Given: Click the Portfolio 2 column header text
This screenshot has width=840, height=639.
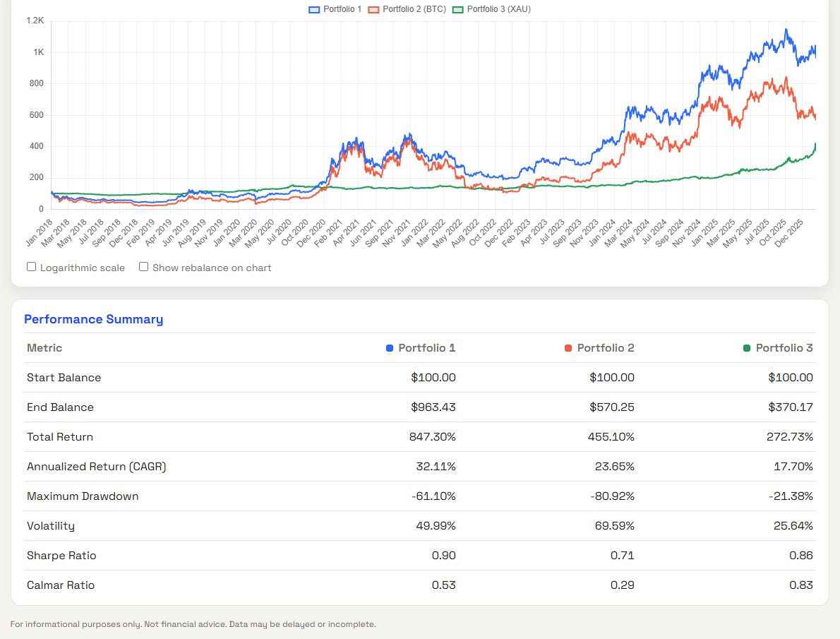Looking at the screenshot, I should click(606, 348).
